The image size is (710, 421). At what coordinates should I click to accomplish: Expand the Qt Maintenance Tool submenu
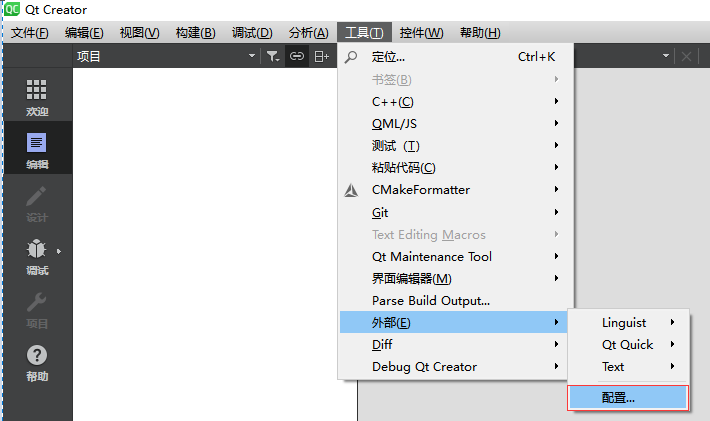pos(456,257)
